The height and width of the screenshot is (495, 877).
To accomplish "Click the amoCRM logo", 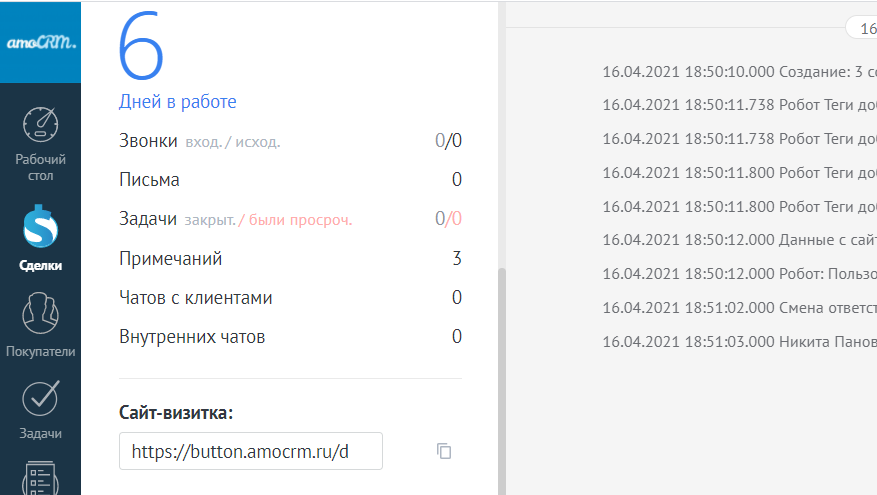I will [40, 43].
